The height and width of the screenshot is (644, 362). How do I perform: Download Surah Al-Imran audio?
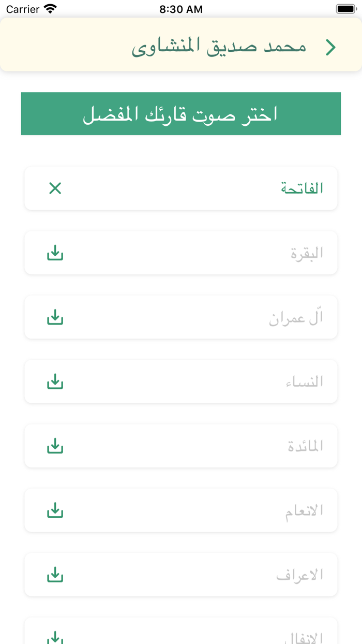tap(55, 317)
